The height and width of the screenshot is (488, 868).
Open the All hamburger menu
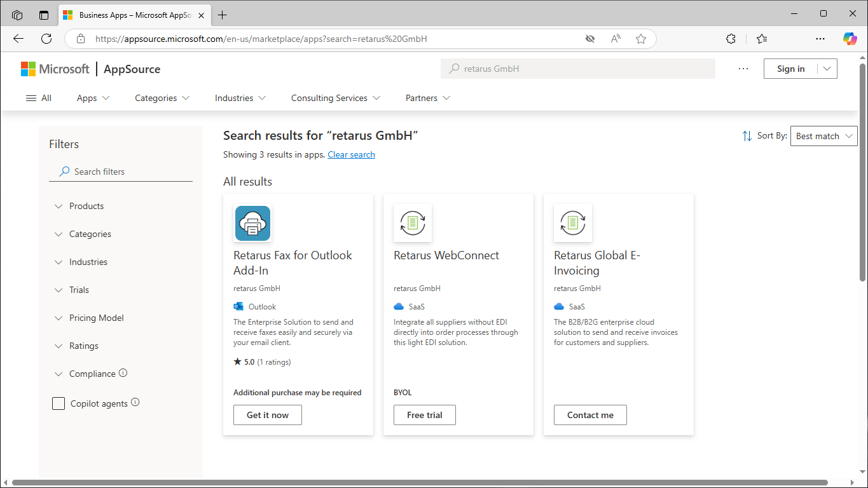(38, 98)
